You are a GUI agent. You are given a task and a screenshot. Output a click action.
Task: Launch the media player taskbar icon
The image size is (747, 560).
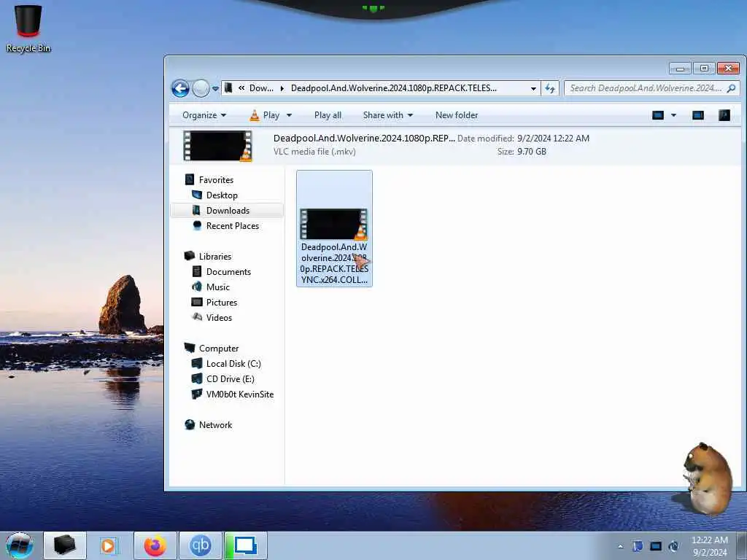coord(108,545)
